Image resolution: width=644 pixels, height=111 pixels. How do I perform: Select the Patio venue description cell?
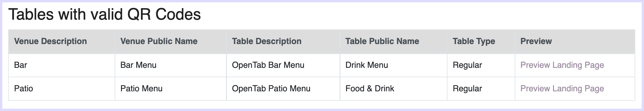[62, 89]
